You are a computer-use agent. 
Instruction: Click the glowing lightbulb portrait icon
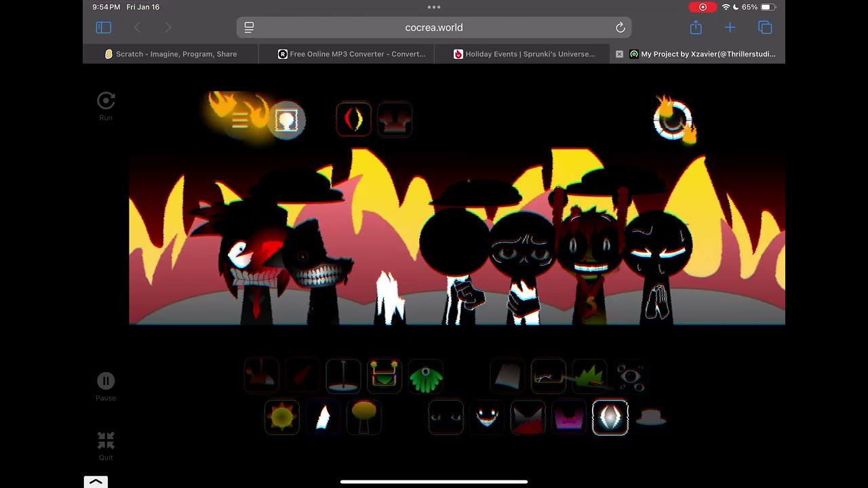click(x=286, y=120)
